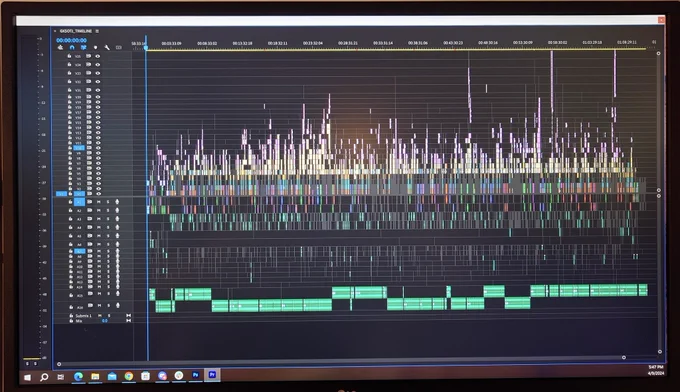Toggle sync lock on audio track A4
680x392 pixels.
click(90, 227)
